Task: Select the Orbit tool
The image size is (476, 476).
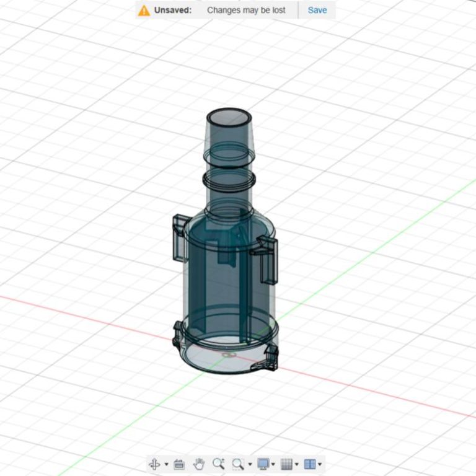Action: tap(155, 464)
